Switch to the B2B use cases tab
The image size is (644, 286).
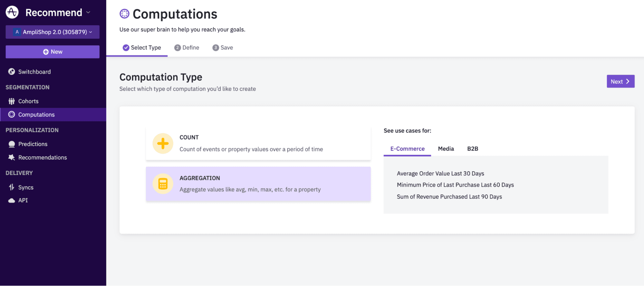[x=472, y=149]
